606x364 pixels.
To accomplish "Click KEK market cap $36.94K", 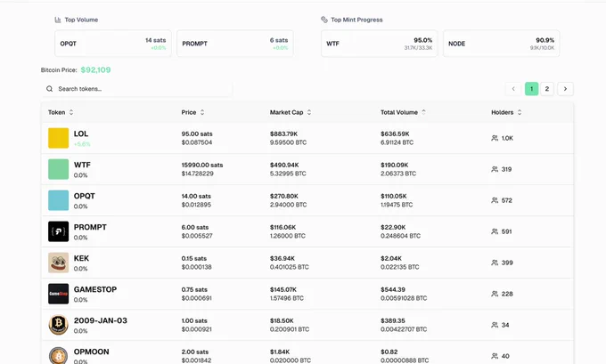I will point(283,258).
